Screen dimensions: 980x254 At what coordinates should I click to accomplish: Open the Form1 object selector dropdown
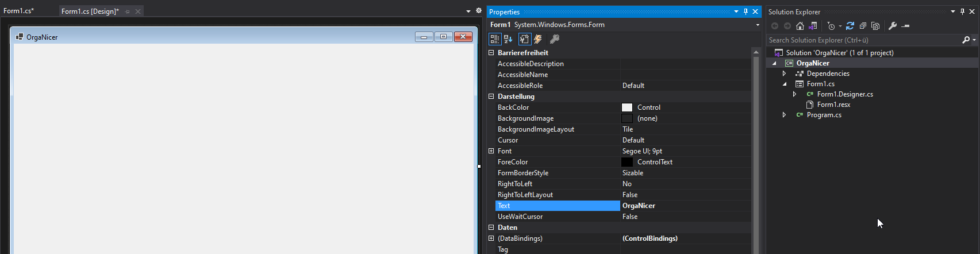(758, 25)
